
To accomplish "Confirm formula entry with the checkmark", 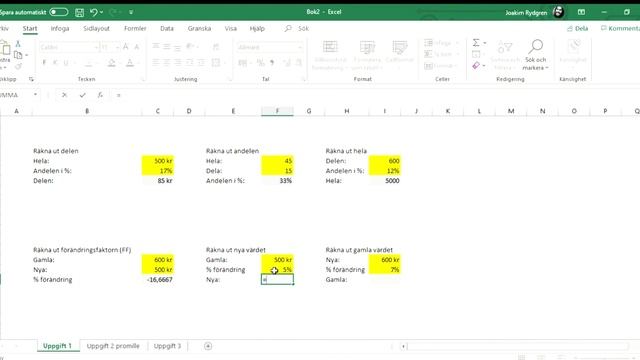I will click(x=82, y=95).
